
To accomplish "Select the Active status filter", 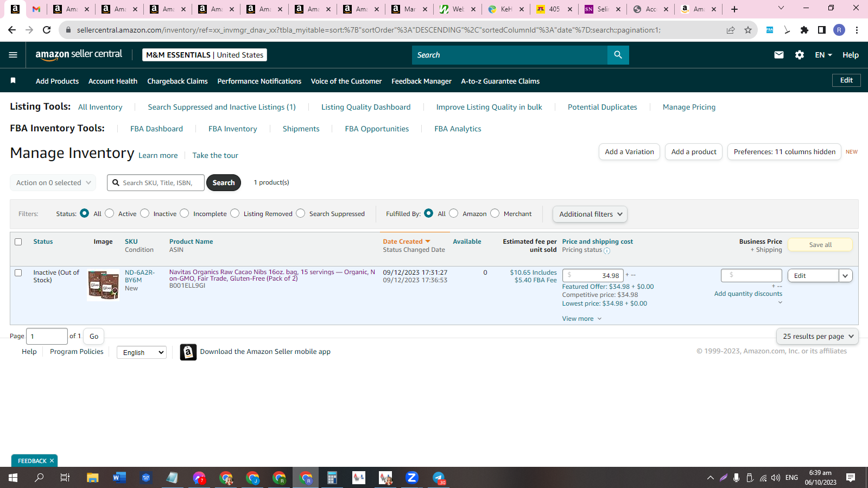I will [x=110, y=213].
